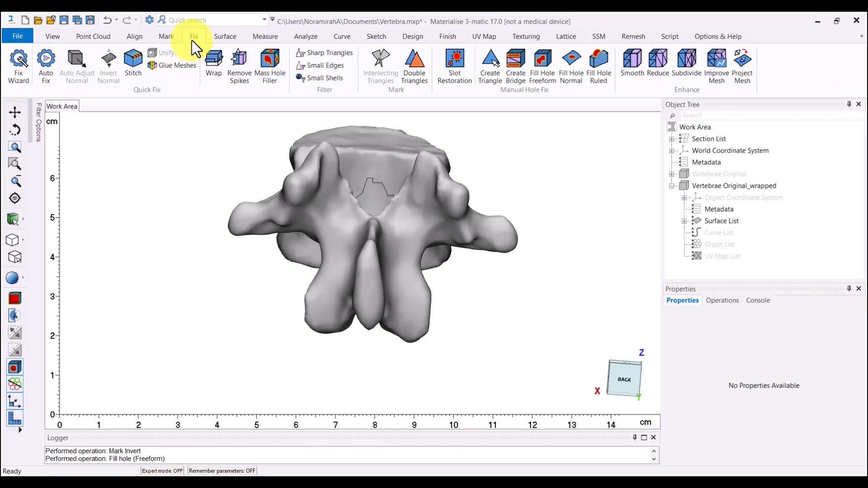Image resolution: width=868 pixels, height=488 pixels.
Task: Open the Surface ribbon tab
Action: [x=225, y=37]
